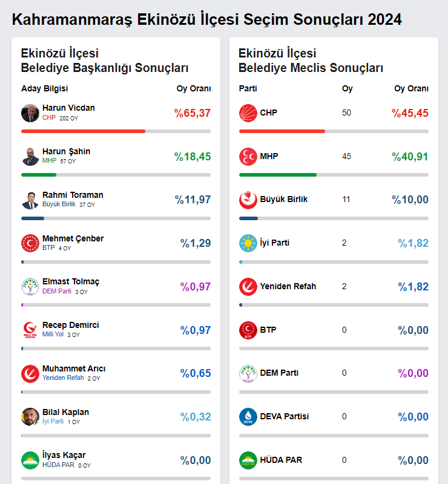This screenshot has height=484, width=448.
Task: Click the BTP logo beside Mehmet Çenber
Action: 30,243
